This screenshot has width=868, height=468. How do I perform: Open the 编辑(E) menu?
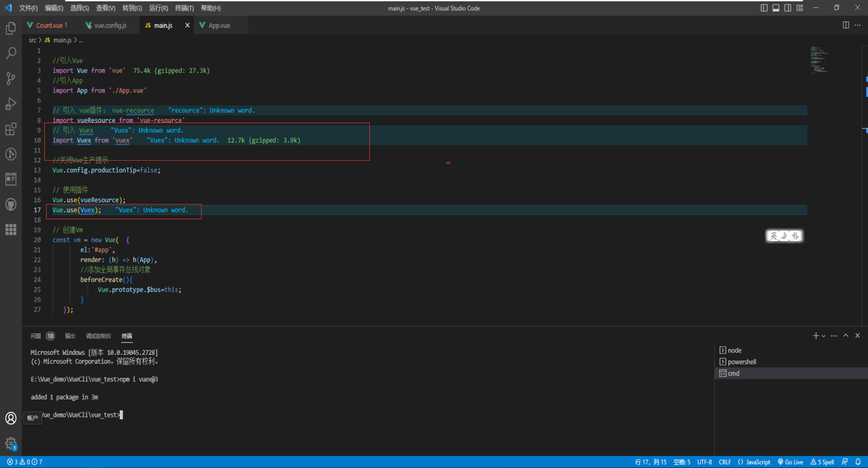54,8
